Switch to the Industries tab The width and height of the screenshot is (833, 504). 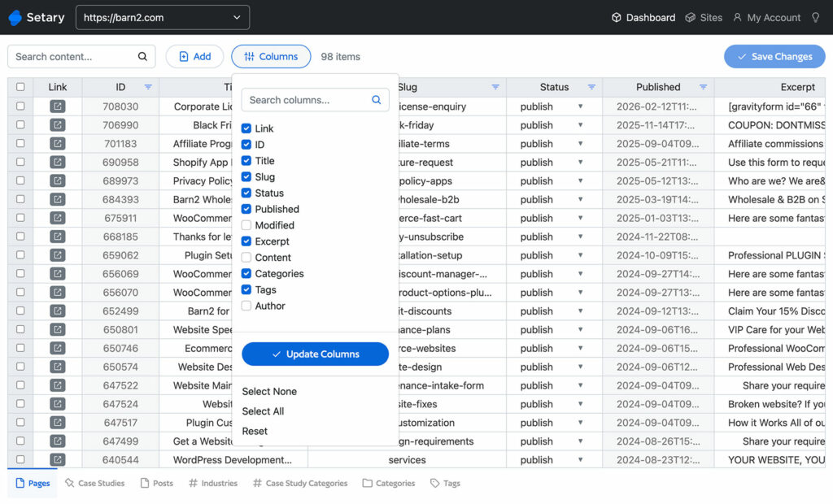pyautogui.click(x=213, y=484)
